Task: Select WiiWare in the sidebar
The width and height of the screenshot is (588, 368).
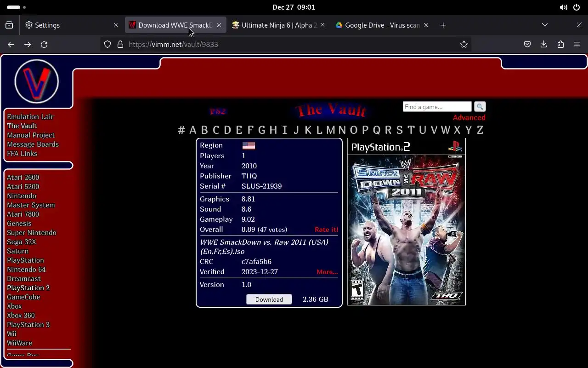Action: coord(19,343)
